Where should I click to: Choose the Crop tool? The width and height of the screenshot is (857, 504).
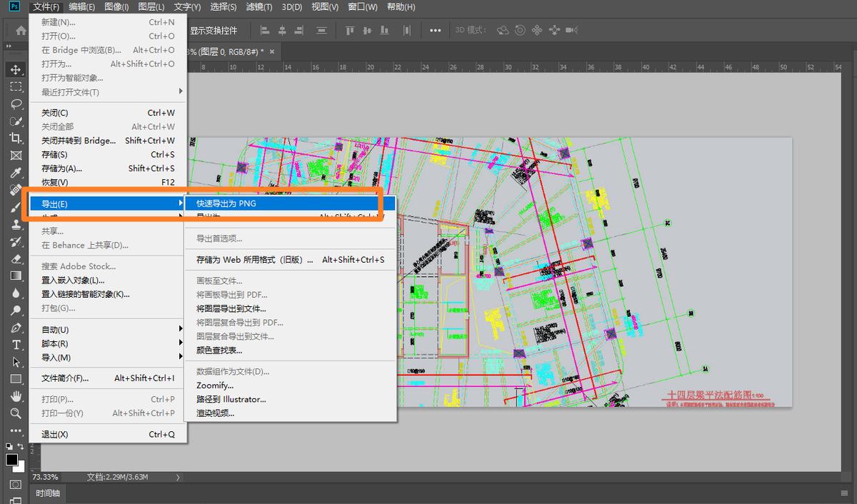pos(16,138)
